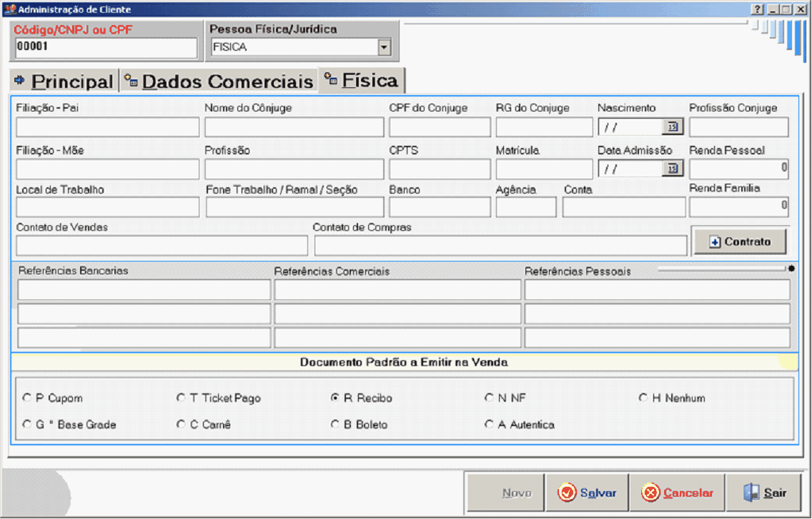Choose the H Nenhum radio option
Viewport: 812px width, 519px height.
click(643, 398)
